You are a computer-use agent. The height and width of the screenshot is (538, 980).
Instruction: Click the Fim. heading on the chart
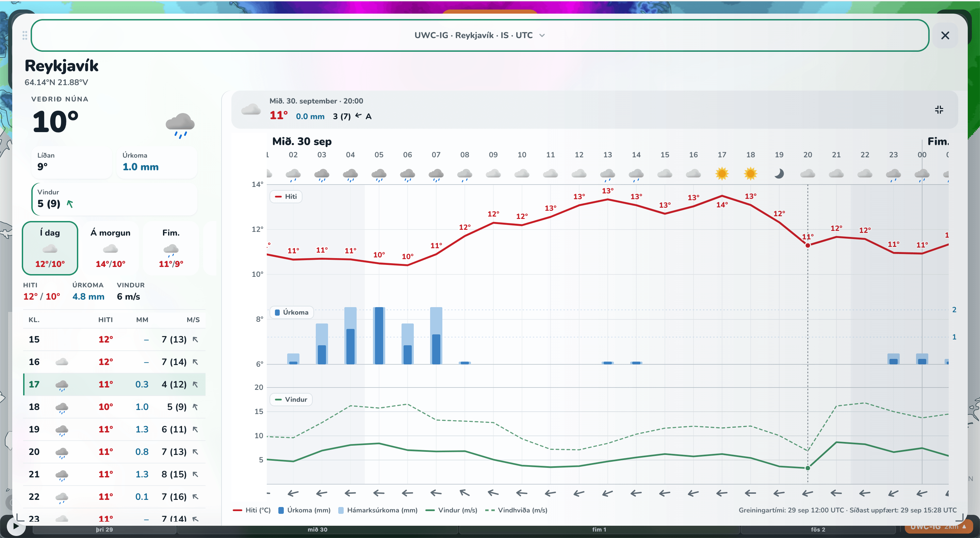938,141
